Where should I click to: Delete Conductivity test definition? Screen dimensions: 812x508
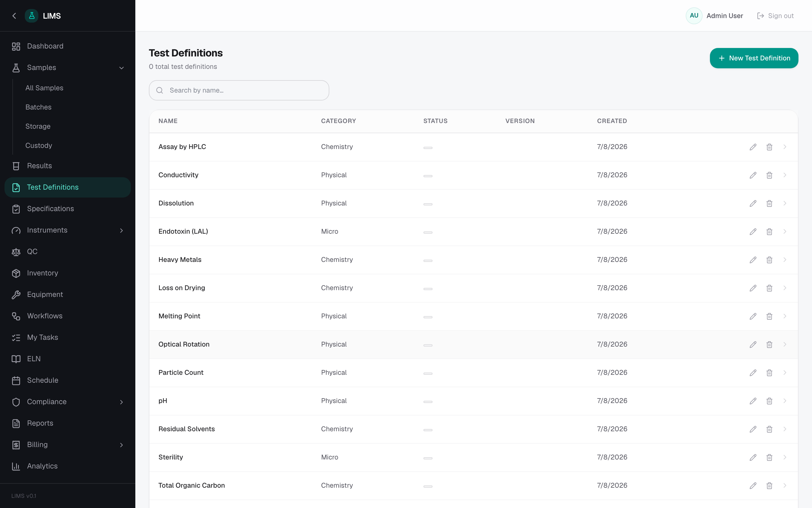pos(769,175)
